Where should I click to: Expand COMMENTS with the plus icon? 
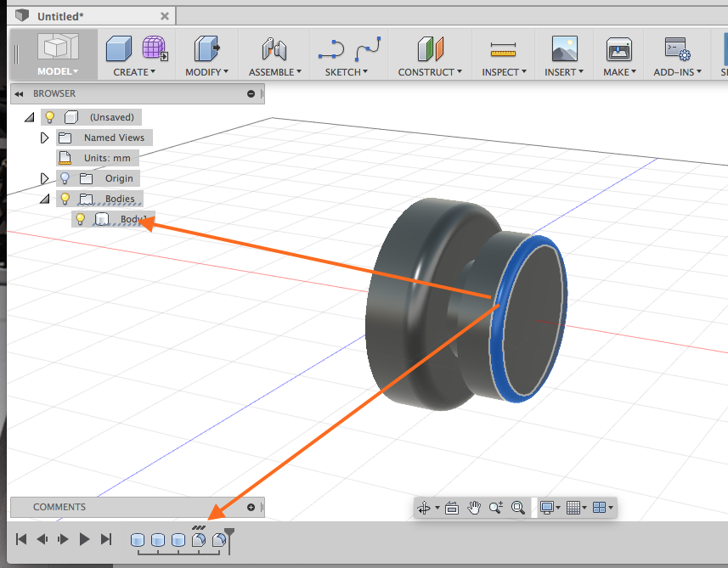pyautogui.click(x=251, y=507)
